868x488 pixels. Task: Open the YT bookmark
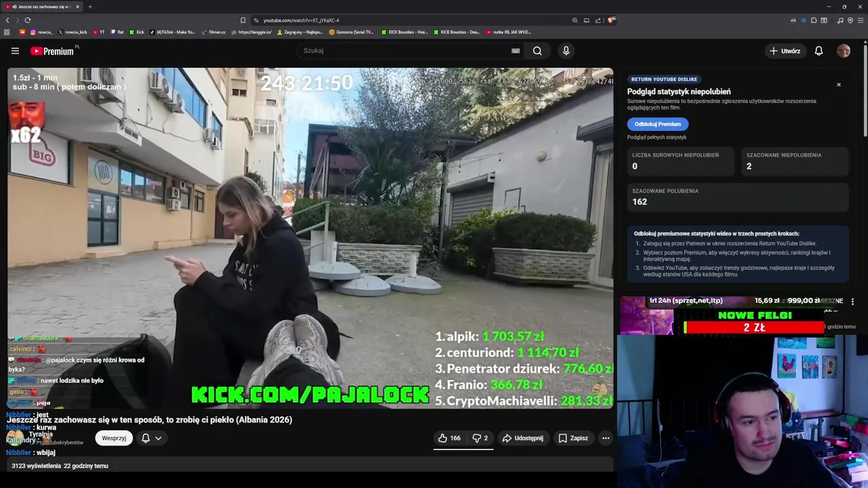98,32
